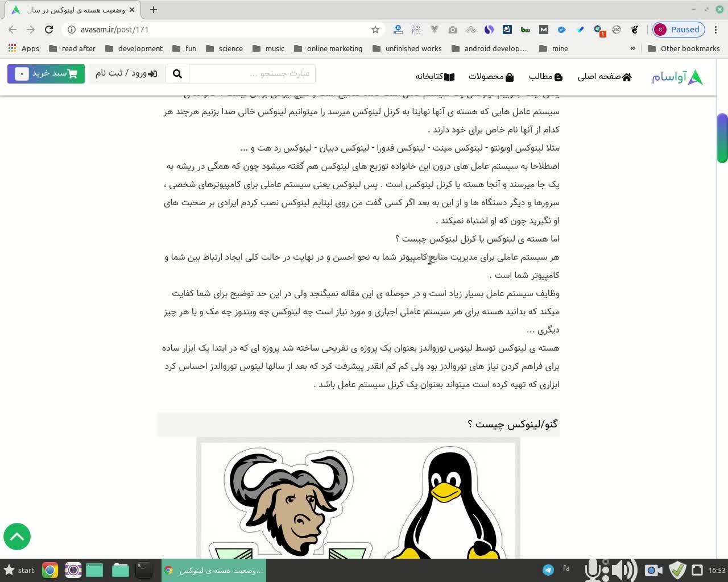Open the camera screenshot extension
The height and width of the screenshot is (582, 728).
[x=453, y=30]
